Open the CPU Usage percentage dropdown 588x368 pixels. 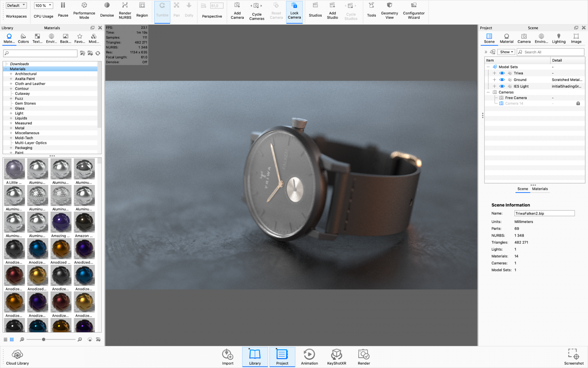point(43,6)
